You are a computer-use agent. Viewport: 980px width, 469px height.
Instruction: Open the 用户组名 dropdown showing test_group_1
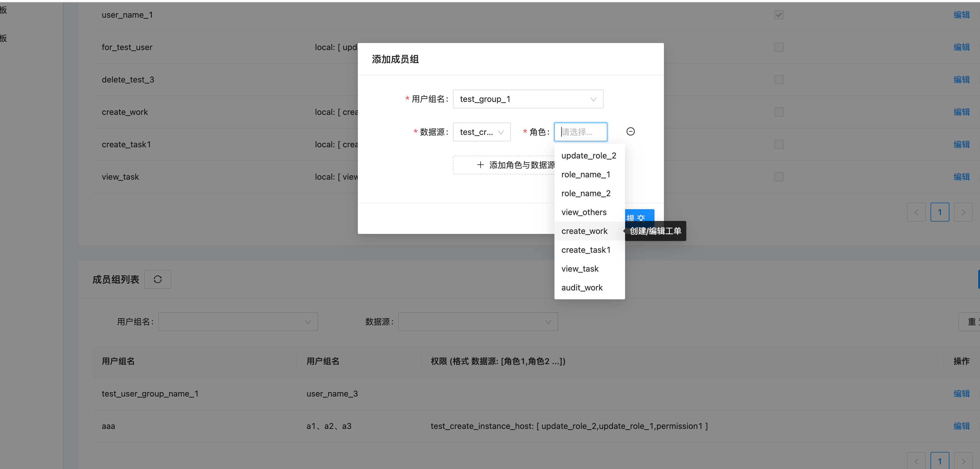[528, 99]
